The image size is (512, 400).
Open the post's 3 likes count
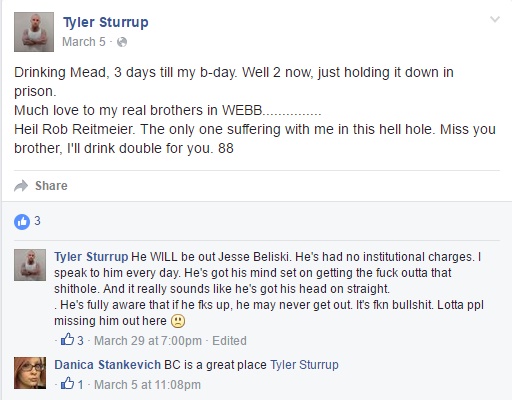[x=37, y=221]
